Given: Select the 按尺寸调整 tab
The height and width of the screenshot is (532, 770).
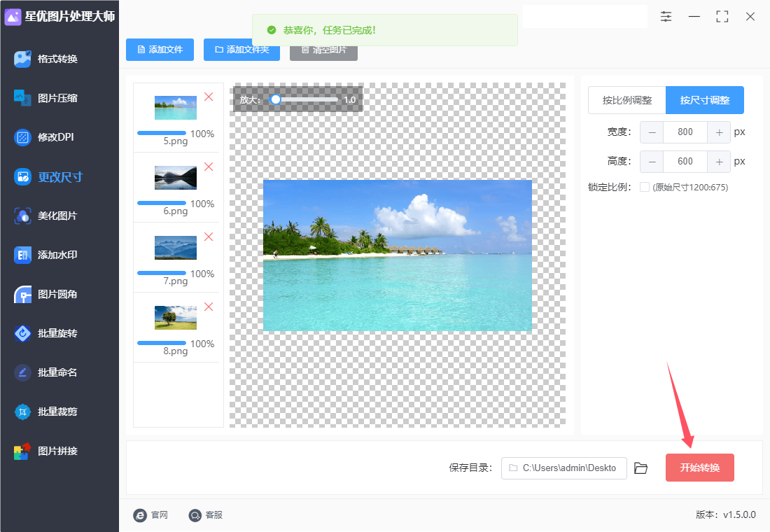Looking at the screenshot, I should click(704, 100).
